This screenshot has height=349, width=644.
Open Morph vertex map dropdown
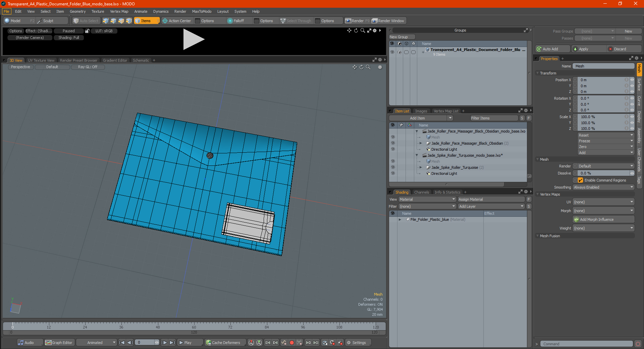[x=603, y=211]
